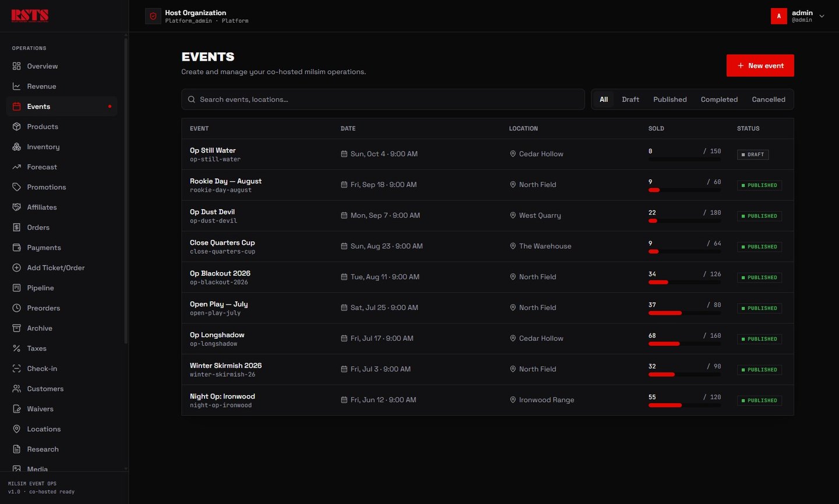Viewport: 839px width, 504px height.
Task: Show All events filter
Action: pyautogui.click(x=604, y=100)
